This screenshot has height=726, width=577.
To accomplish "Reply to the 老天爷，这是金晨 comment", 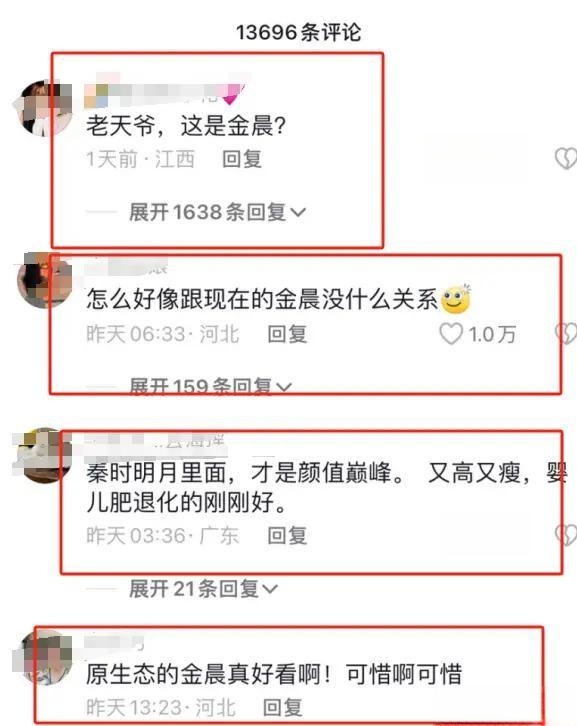I will [242, 159].
